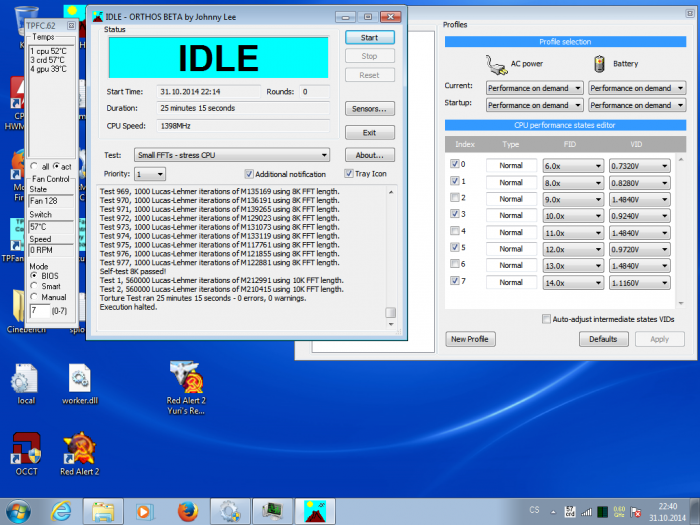
Task: Click Firefox icon in the taskbar
Action: tap(185, 510)
